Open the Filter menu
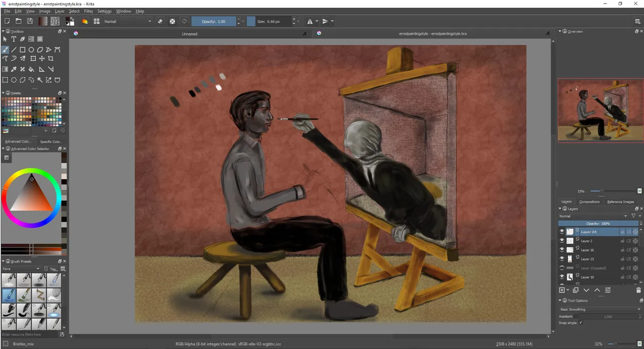The width and height of the screenshot is (644, 349). [x=89, y=11]
